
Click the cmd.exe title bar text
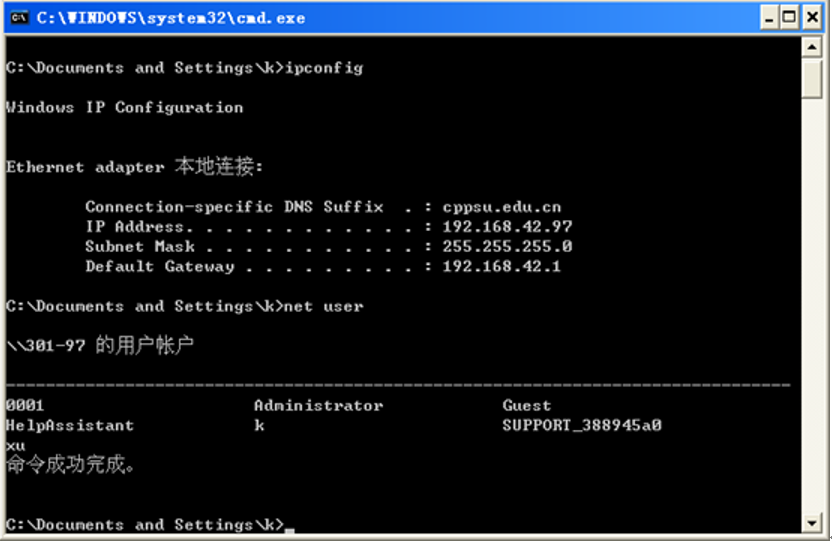click(x=170, y=18)
